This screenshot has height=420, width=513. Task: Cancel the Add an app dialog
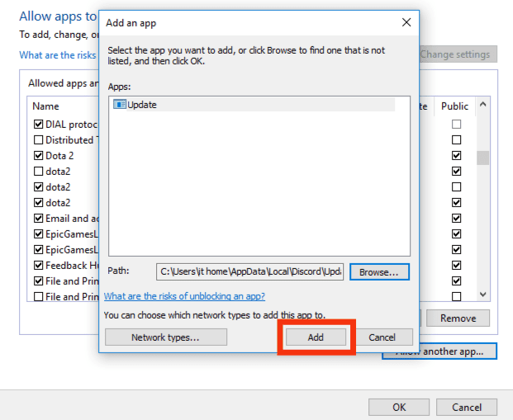(382, 337)
